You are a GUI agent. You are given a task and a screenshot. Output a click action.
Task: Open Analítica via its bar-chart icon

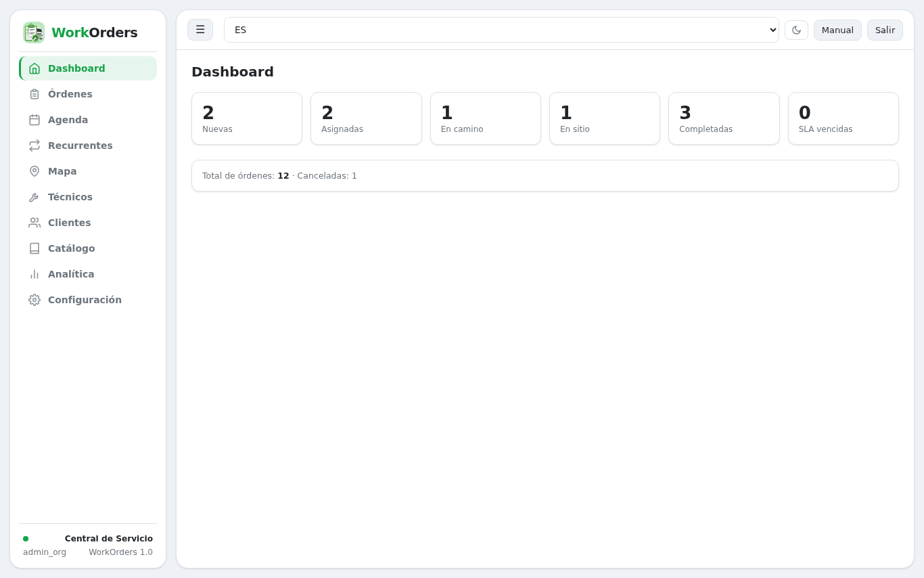34,274
